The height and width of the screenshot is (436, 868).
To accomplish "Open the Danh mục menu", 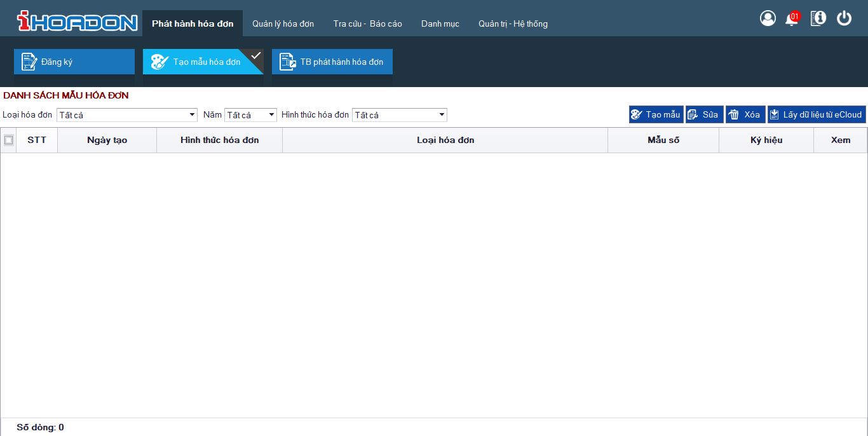I will click(x=440, y=24).
